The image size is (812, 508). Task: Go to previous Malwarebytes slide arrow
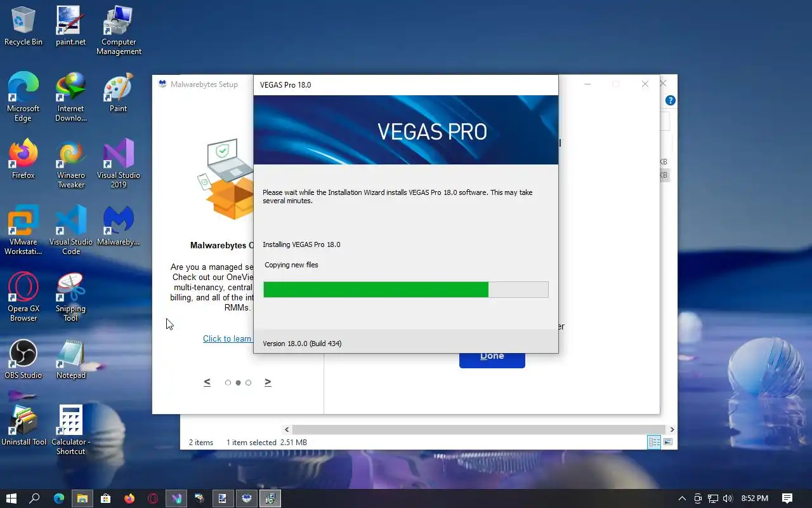[207, 382]
